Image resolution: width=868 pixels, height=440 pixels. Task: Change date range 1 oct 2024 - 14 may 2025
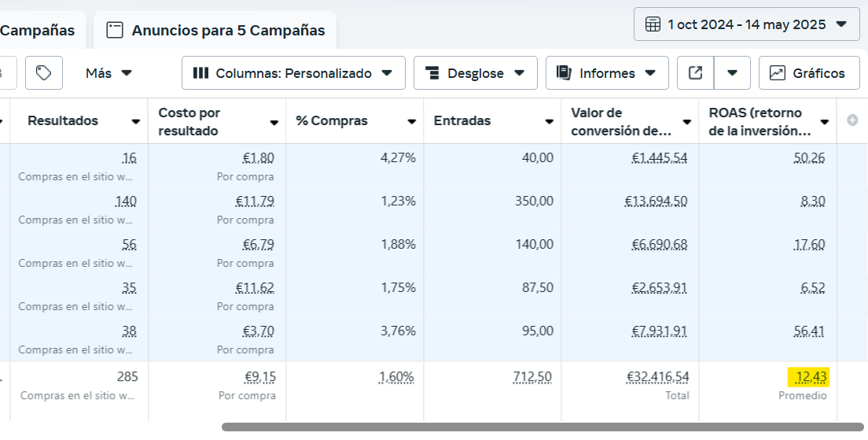746,24
